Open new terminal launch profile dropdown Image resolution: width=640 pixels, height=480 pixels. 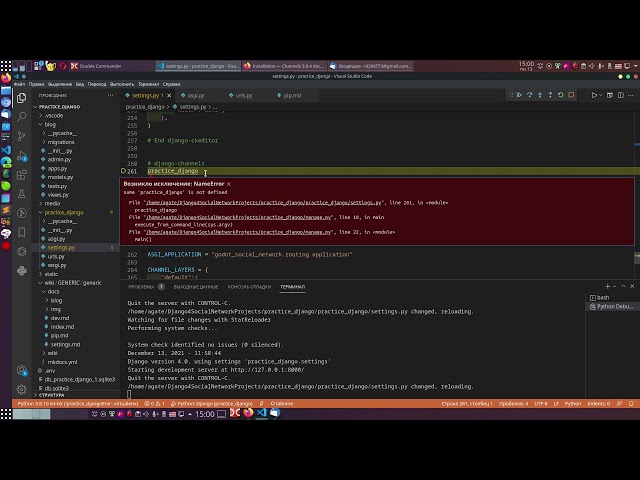614,287
